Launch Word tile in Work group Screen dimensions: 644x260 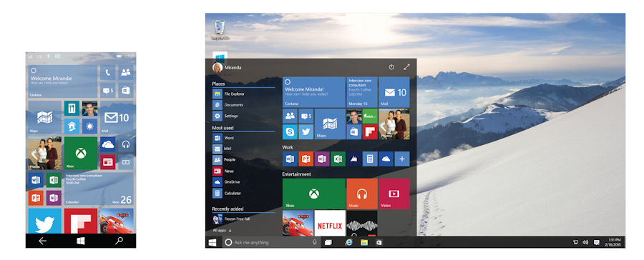coord(290,159)
